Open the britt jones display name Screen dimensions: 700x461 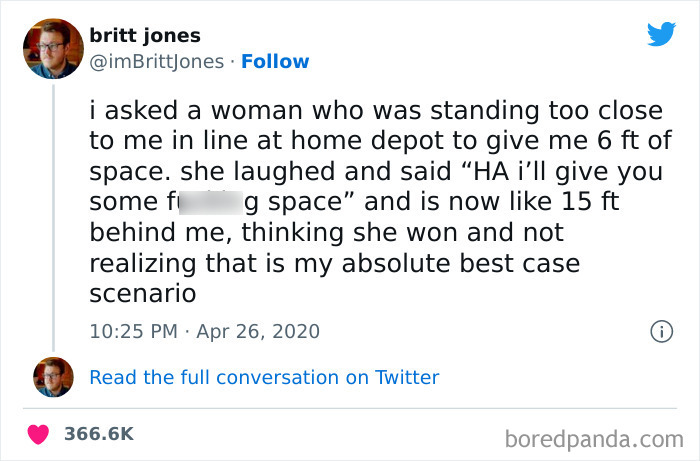144,35
